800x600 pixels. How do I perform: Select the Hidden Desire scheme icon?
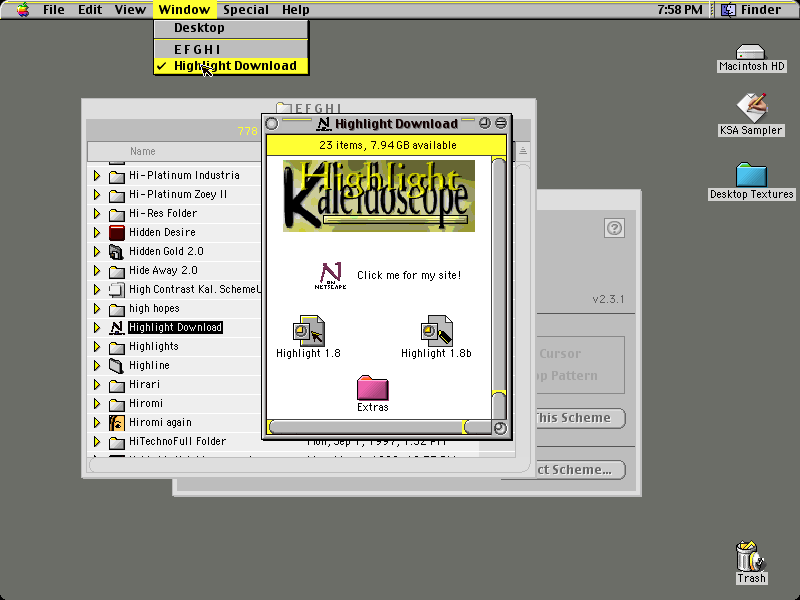pyautogui.click(x=117, y=233)
